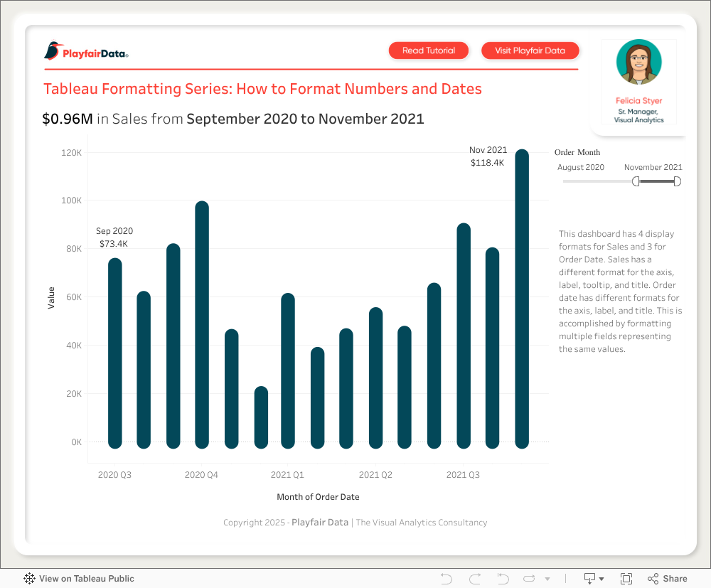
Task: Click the Refresh data icon
Action: pos(530,578)
